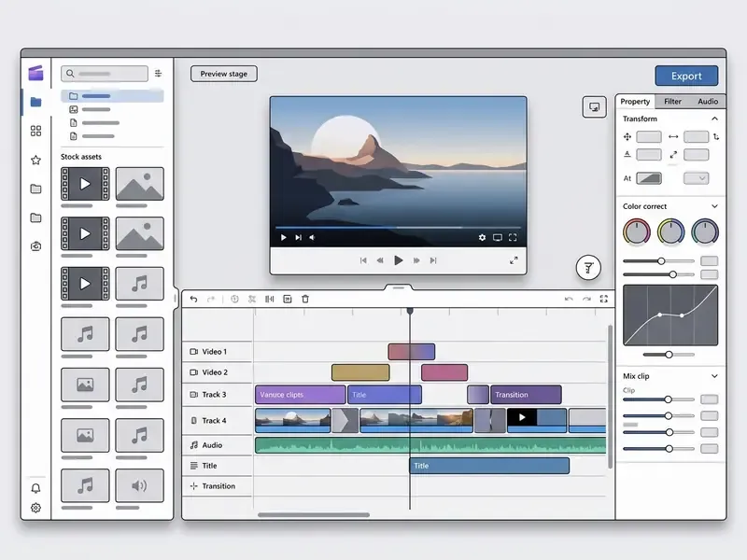Select the highlighted folder tree row
This screenshot has width=747, height=560.
(112, 96)
